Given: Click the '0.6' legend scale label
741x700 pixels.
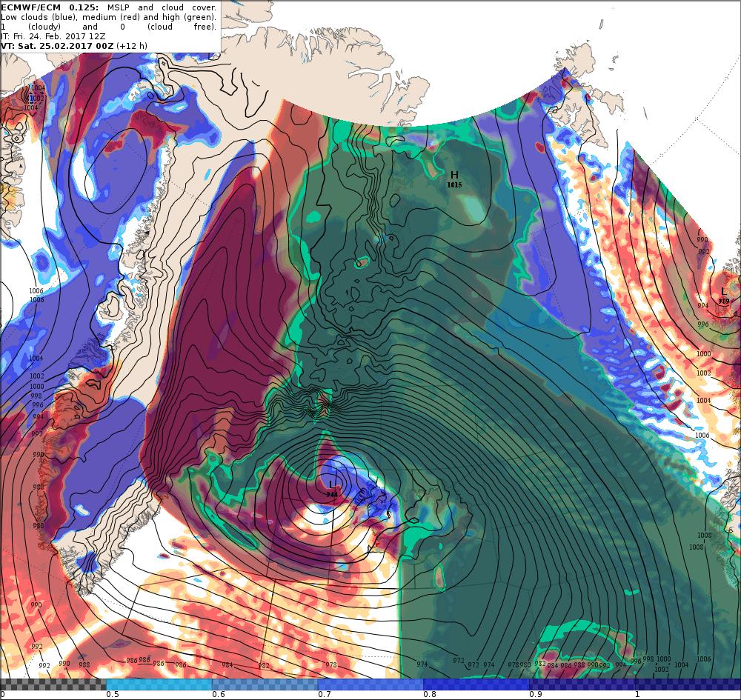Looking at the screenshot, I should pyautogui.click(x=219, y=694).
